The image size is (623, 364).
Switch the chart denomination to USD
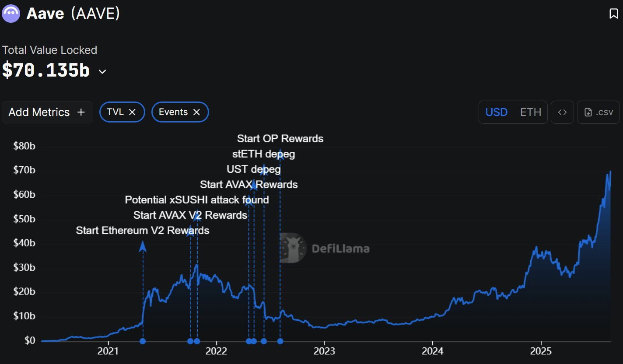(x=497, y=112)
